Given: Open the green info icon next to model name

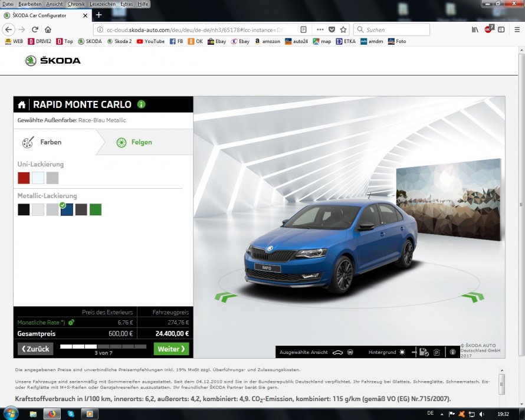Looking at the screenshot, I should coord(142,104).
